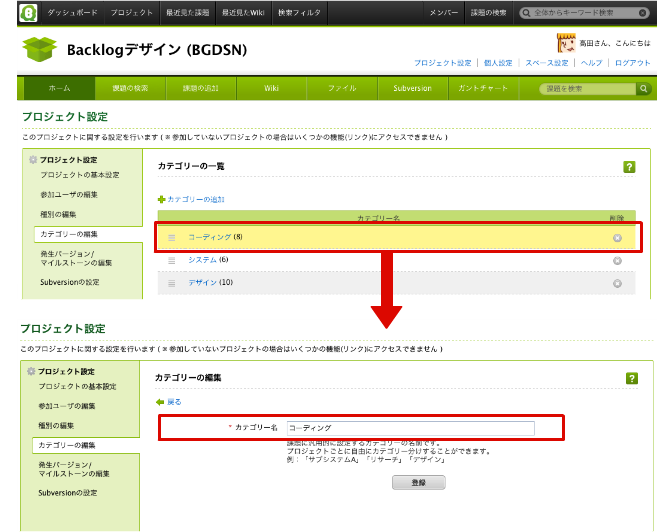Viewport: 657px width, 532px height.
Task: Open 最近見た課題 in top bar
Action: click(187, 13)
